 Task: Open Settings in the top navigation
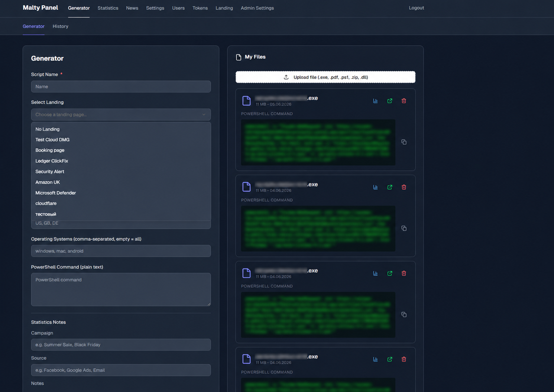click(155, 8)
